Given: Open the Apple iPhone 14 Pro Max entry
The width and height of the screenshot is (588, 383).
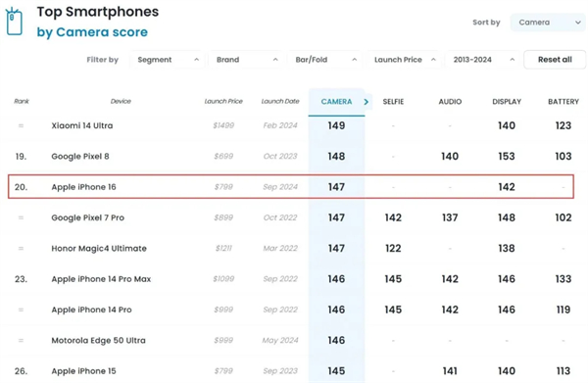Looking at the screenshot, I should click(101, 279).
